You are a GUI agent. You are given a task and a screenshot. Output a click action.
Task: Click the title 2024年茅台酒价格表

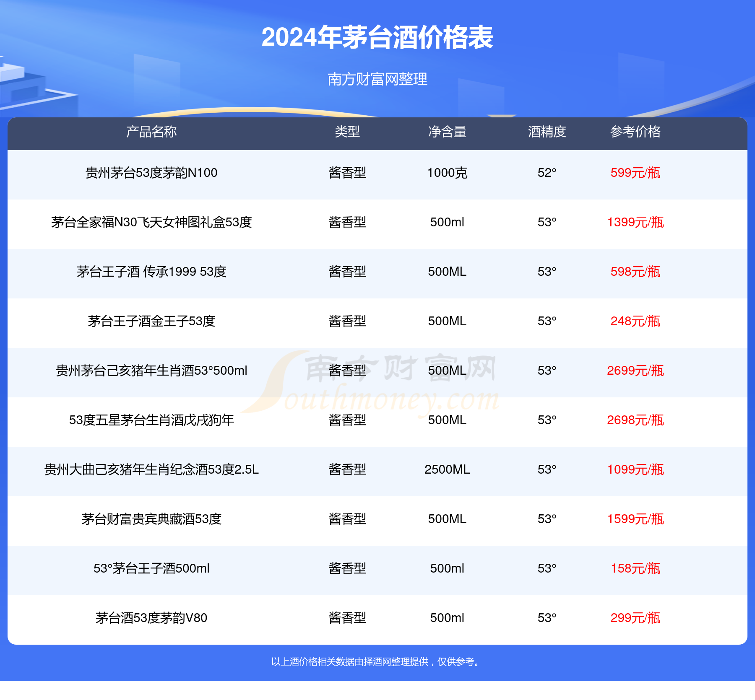(377, 37)
